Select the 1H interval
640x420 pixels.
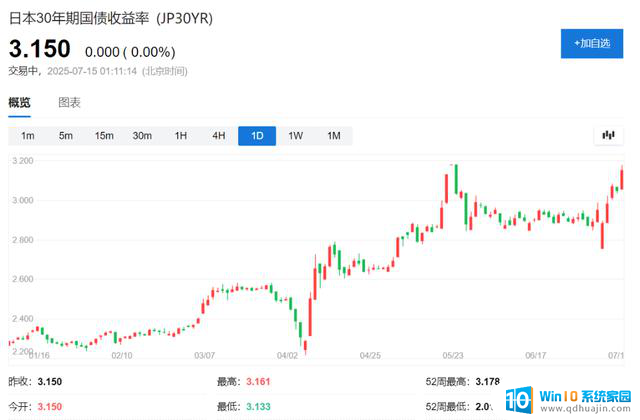pyautogui.click(x=180, y=136)
